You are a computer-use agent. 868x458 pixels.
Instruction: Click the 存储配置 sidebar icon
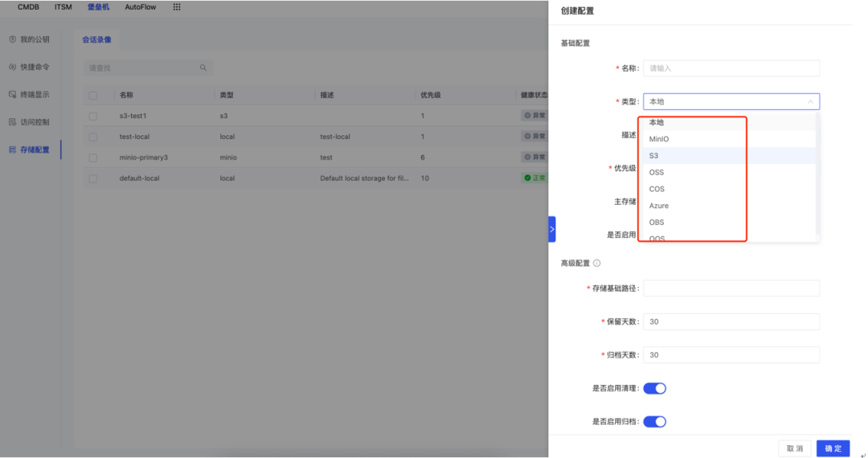(12, 150)
